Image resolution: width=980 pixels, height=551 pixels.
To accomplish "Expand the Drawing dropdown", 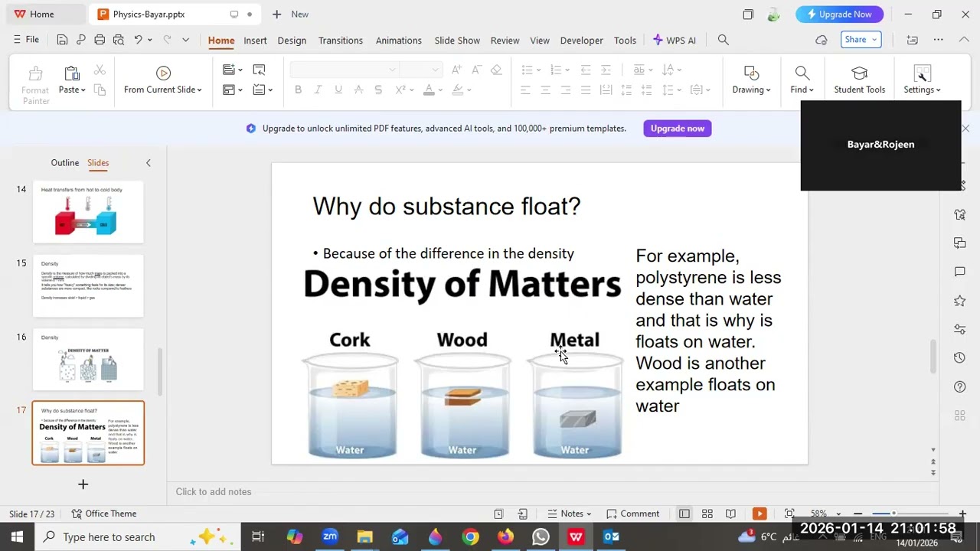I will click(768, 90).
